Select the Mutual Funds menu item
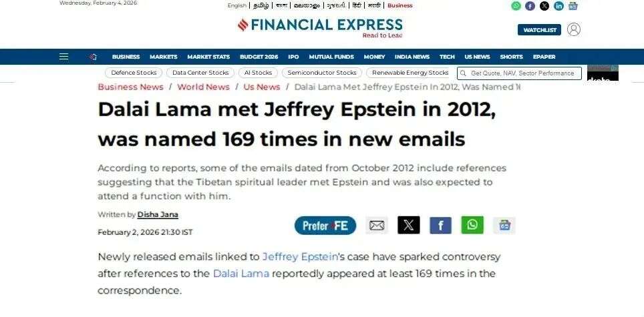This screenshot has width=644, height=317. coord(331,57)
